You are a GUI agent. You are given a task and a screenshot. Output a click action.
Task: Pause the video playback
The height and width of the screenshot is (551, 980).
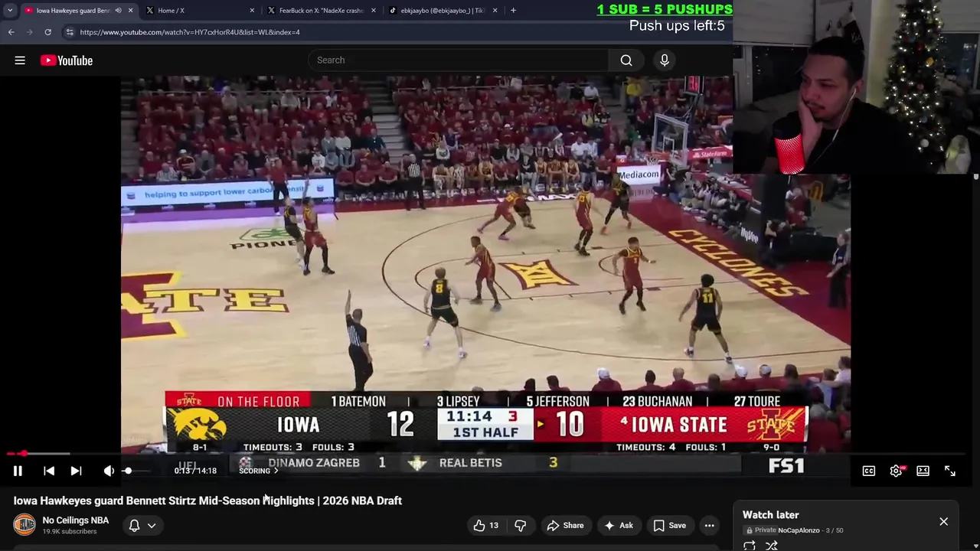pyautogui.click(x=18, y=471)
